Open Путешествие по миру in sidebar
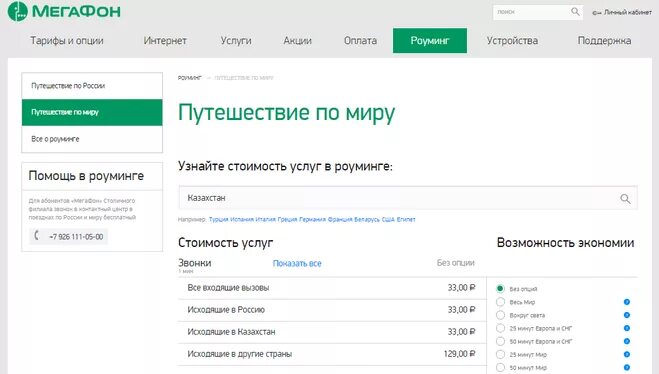 [92, 112]
